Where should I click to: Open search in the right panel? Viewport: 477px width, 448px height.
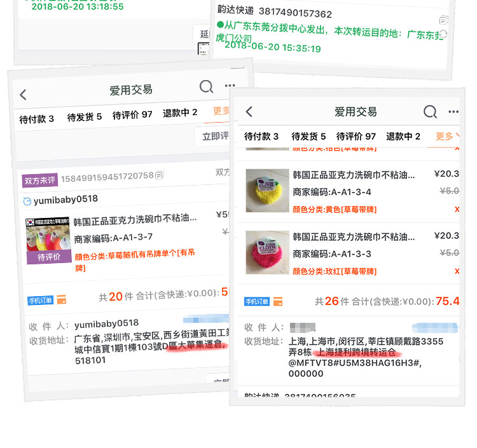(430, 112)
